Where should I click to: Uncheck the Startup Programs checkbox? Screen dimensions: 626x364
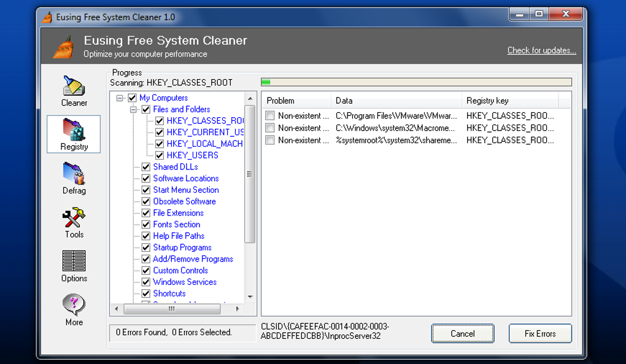[x=145, y=247]
